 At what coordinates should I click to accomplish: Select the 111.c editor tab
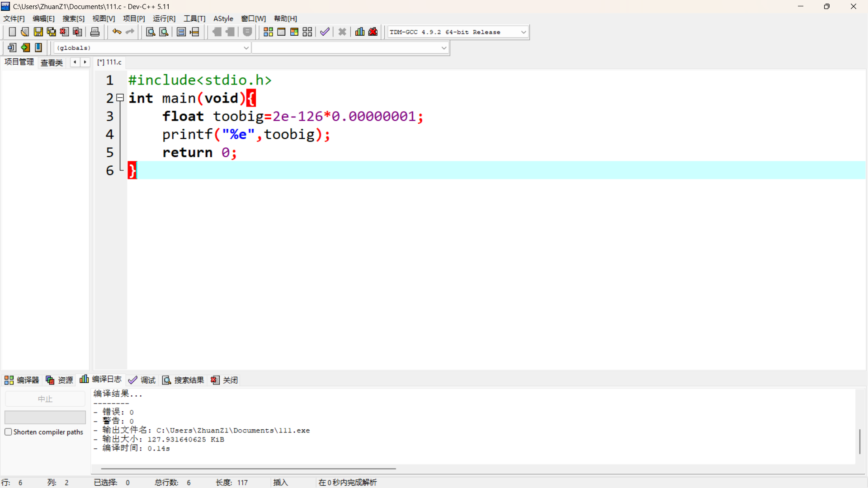pos(109,62)
